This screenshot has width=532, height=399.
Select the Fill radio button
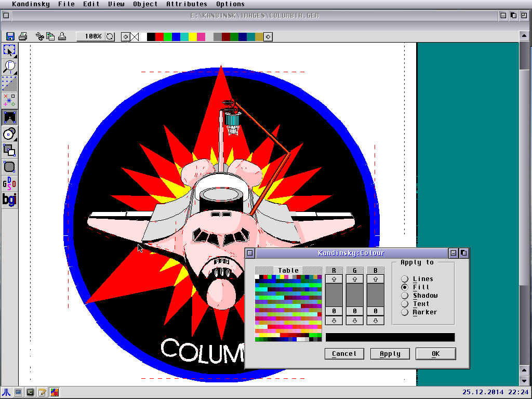point(405,287)
